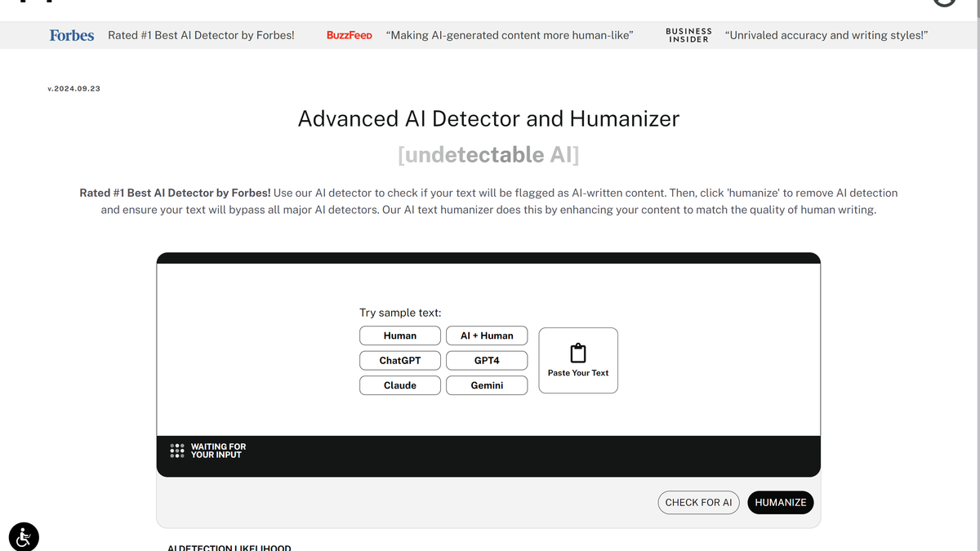The image size is (980, 551).
Task: Click the Paste Your Text button
Action: (x=578, y=361)
